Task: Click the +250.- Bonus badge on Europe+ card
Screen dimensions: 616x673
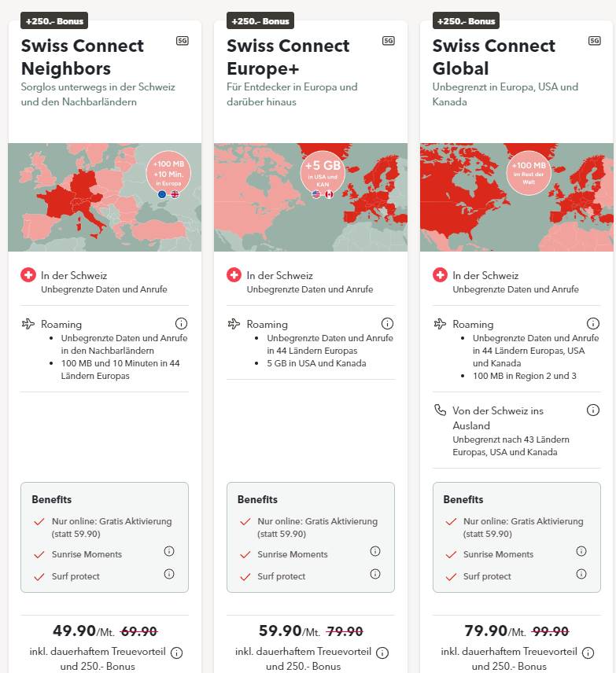Action: [260, 20]
